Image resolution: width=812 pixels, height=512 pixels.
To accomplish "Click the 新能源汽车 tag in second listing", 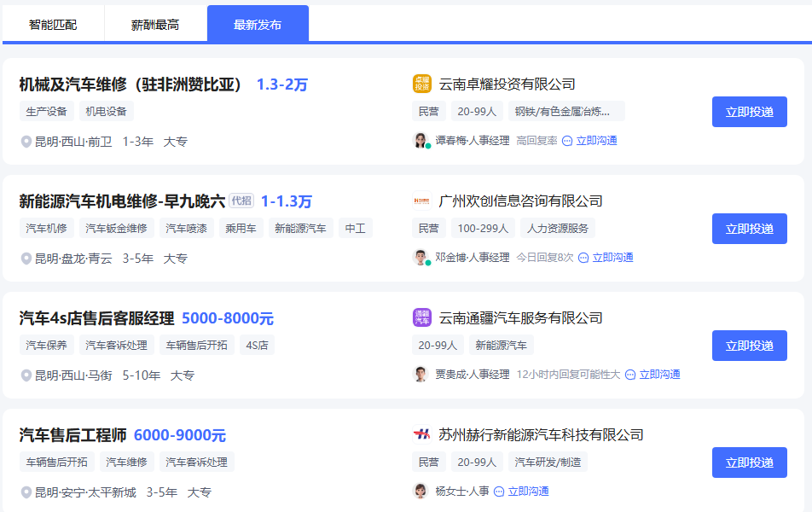I will pyautogui.click(x=300, y=229).
